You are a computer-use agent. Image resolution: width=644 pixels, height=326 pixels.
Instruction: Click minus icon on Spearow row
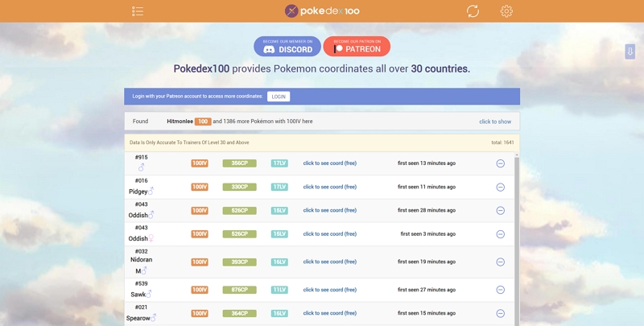[x=500, y=313]
